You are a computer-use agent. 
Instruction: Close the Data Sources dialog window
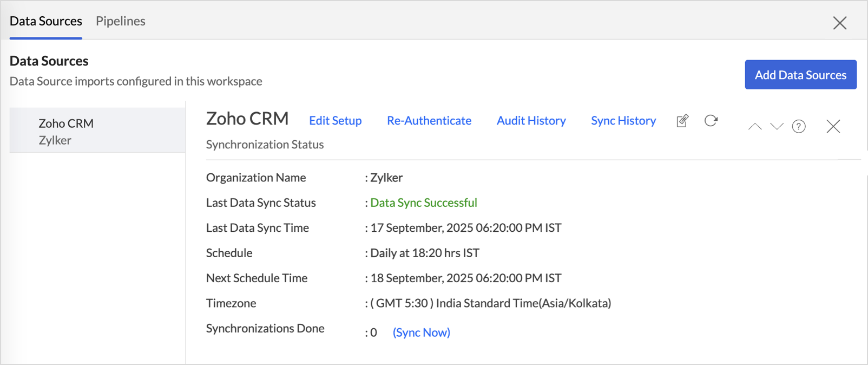point(839,23)
